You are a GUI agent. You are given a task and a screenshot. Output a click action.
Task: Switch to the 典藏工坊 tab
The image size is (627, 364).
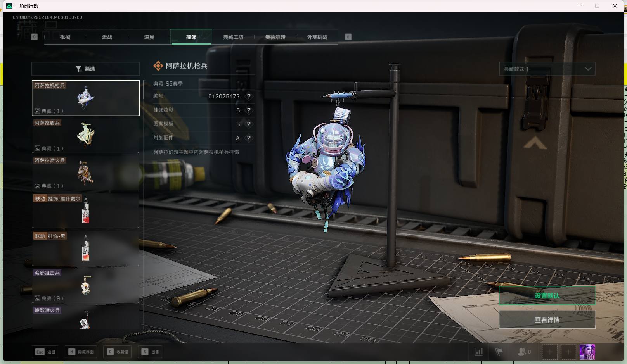pyautogui.click(x=233, y=37)
